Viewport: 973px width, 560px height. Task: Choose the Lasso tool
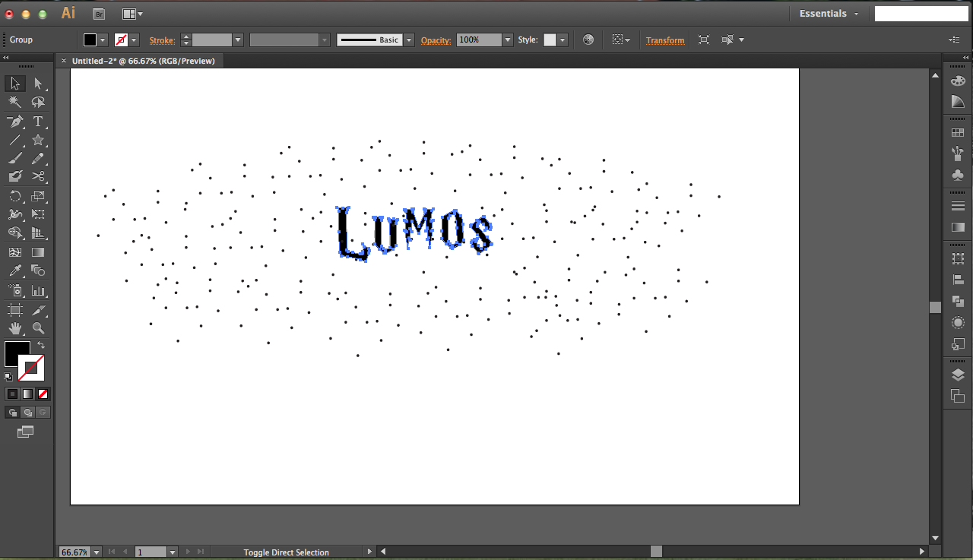[38, 102]
